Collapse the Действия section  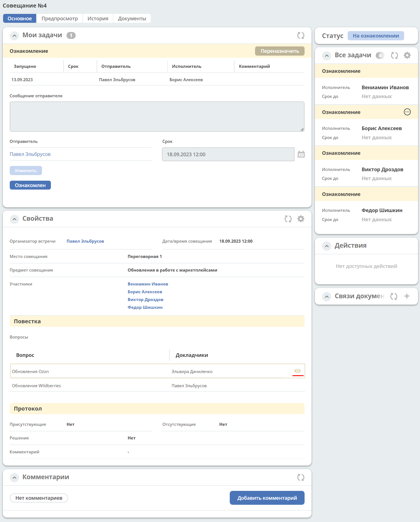coord(327,246)
